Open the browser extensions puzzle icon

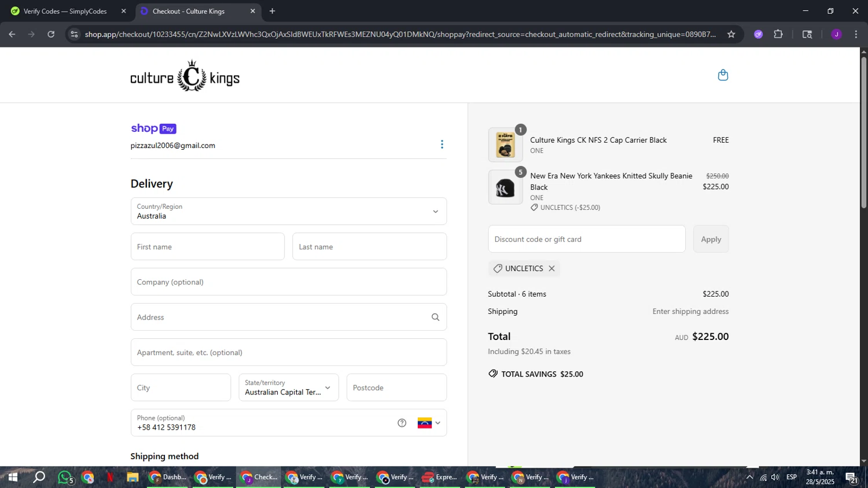click(x=778, y=34)
